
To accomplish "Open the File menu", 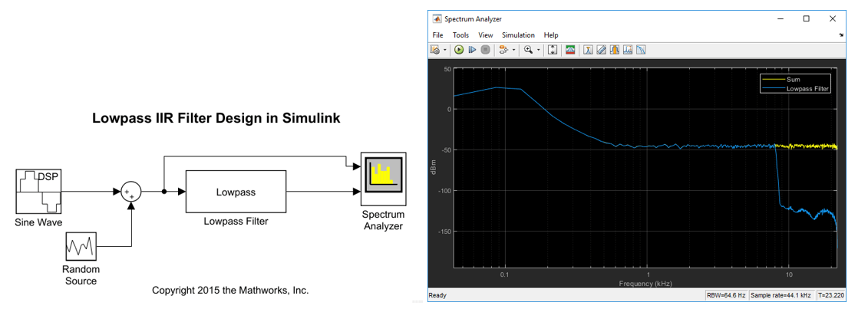I will pos(438,34).
